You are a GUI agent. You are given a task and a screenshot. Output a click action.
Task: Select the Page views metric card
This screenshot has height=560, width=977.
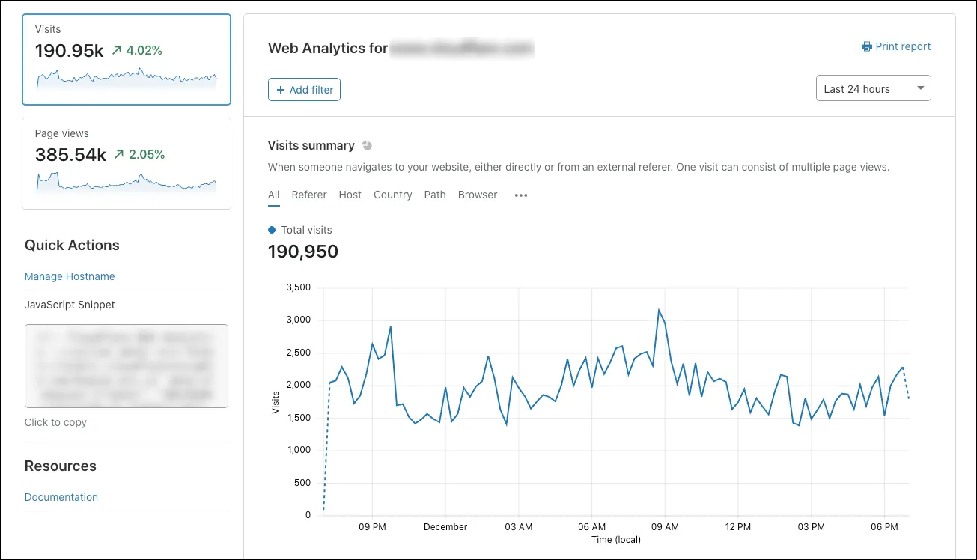click(126, 162)
